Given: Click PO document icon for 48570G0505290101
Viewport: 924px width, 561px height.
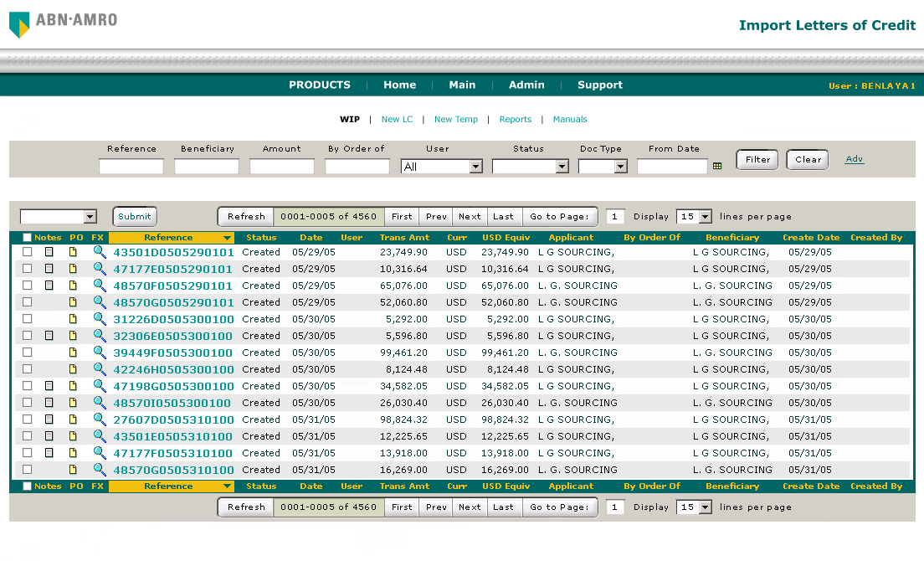Looking at the screenshot, I should click(73, 302).
